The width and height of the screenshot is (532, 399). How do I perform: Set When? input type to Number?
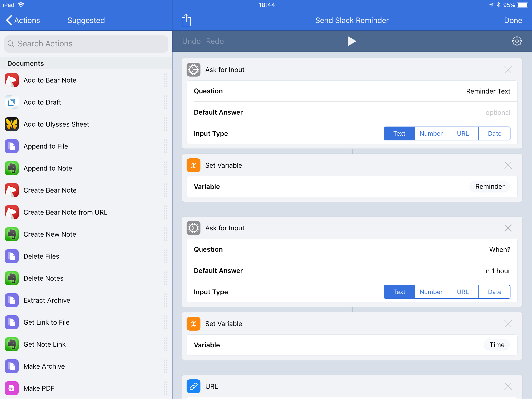tap(431, 292)
